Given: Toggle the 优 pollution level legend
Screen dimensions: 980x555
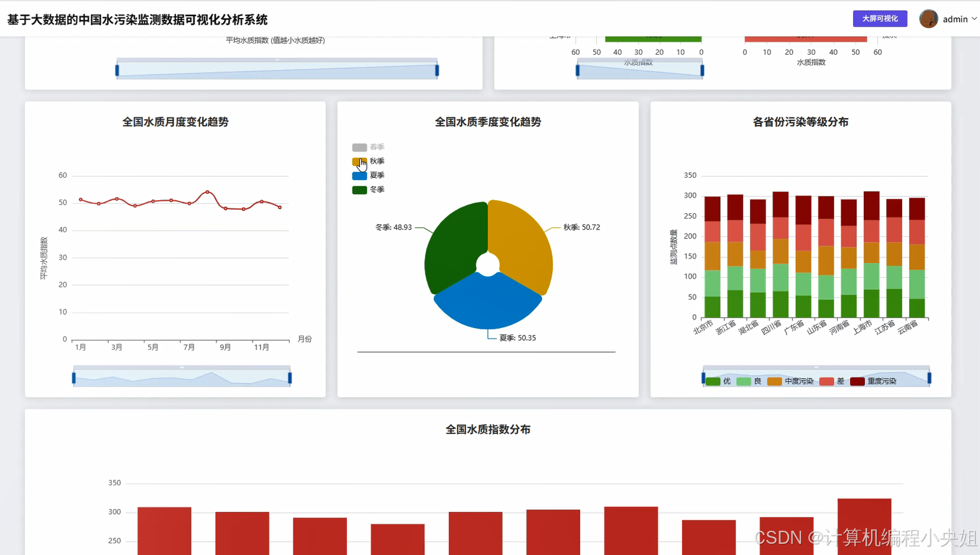Looking at the screenshot, I should click(718, 381).
